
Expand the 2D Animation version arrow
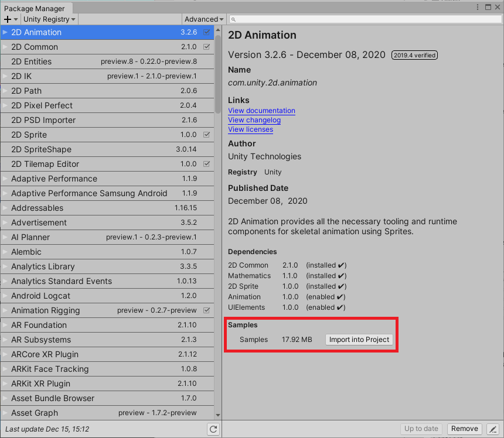(x=5, y=32)
